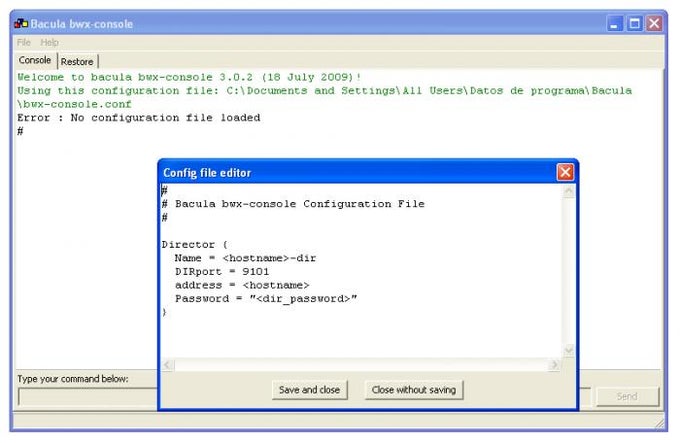Click 'Error : No configuration file loaded' text
This screenshot has width=680, height=443.
(139, 118)
